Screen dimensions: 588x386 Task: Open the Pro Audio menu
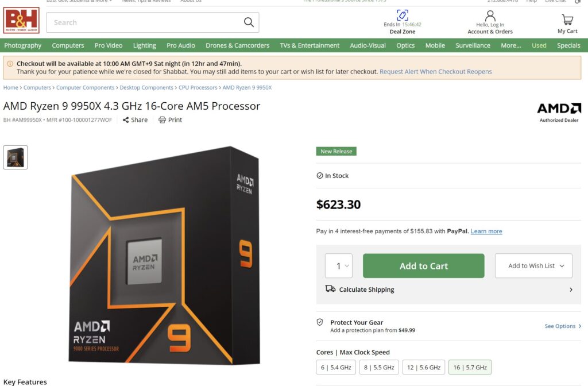181,45
